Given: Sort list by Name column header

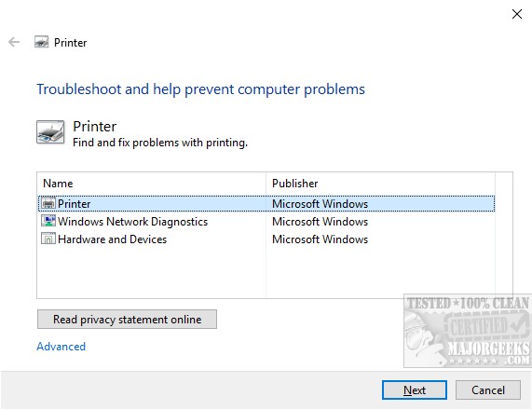Looking at the screenshot, I should coord(151,184).
